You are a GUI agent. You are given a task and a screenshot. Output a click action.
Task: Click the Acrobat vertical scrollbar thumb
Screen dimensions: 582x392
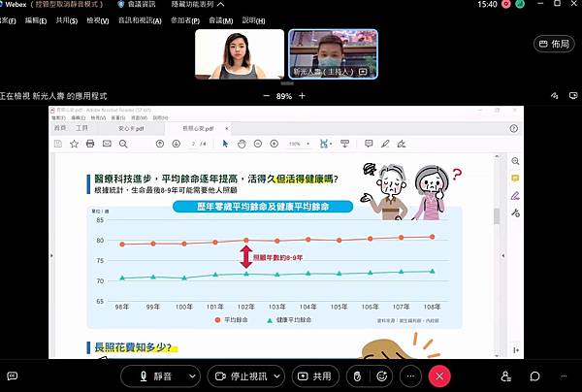coord(497,216)
